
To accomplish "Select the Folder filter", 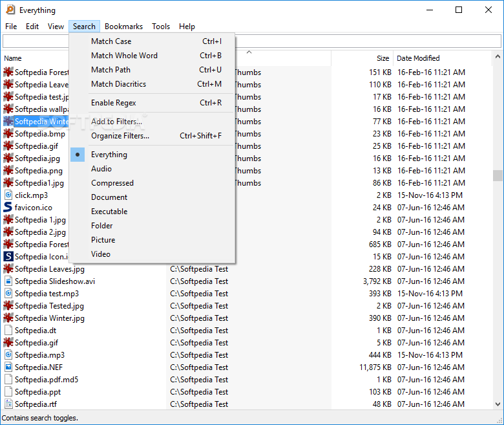I will 152,226.
